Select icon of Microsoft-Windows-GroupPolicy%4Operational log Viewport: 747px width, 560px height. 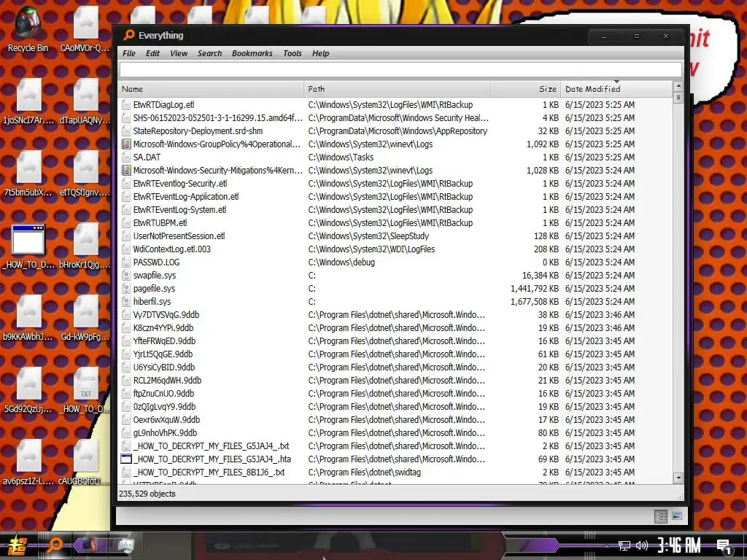pos(125,144)
